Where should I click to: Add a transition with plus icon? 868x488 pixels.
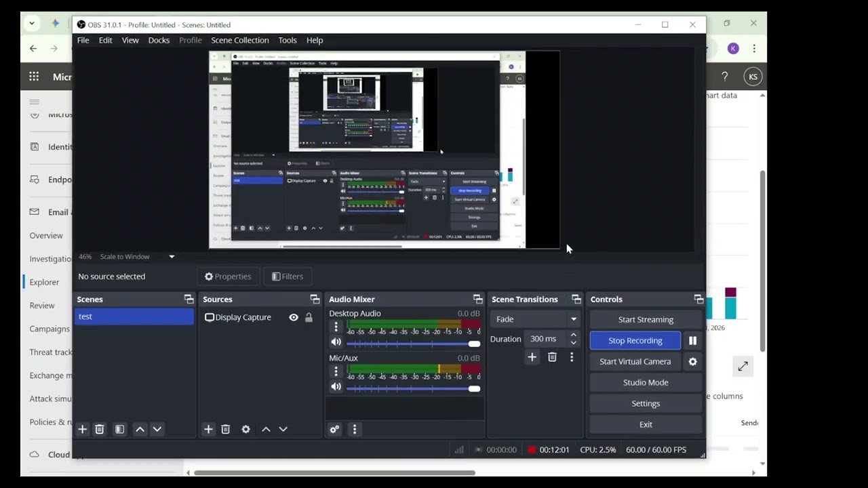pyautogui.click(x=532, y=357)
